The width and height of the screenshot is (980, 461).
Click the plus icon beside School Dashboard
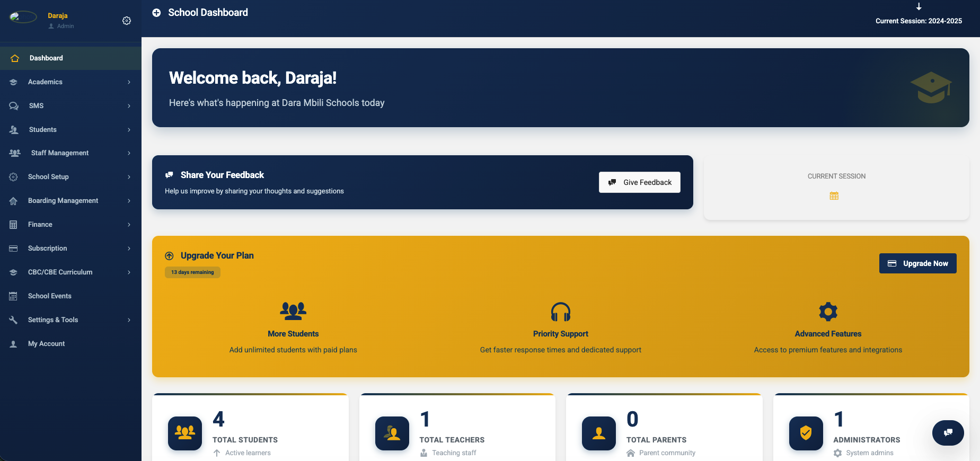156,13
